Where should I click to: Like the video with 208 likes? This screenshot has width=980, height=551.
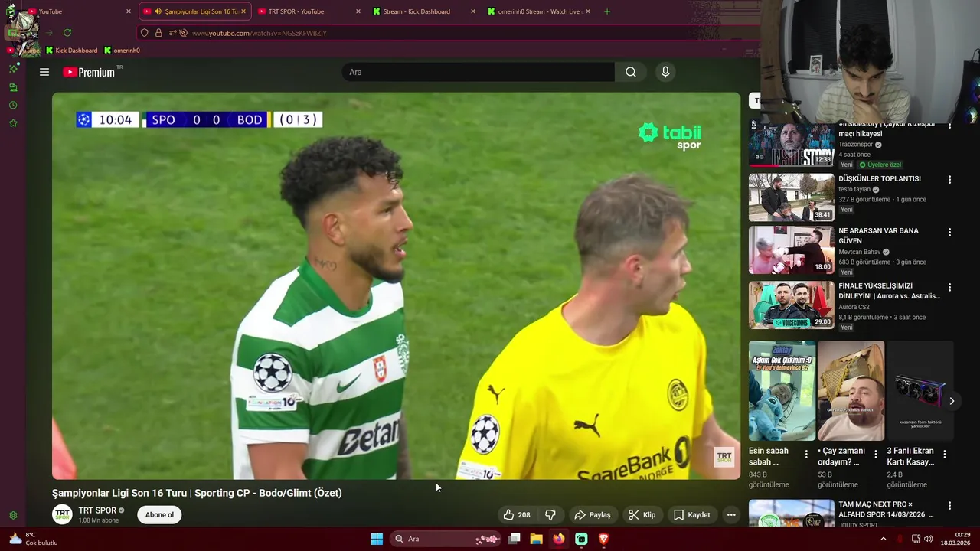pos(517,515)
